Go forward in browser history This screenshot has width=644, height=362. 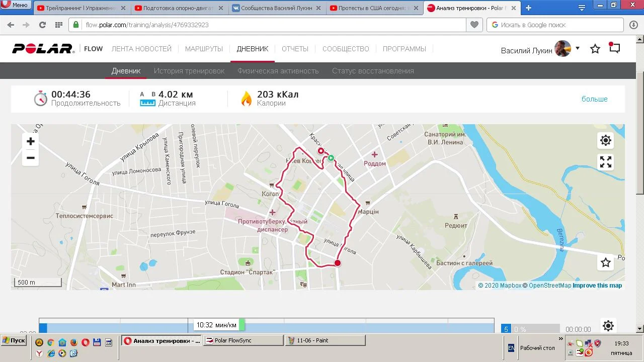point(26,25)
